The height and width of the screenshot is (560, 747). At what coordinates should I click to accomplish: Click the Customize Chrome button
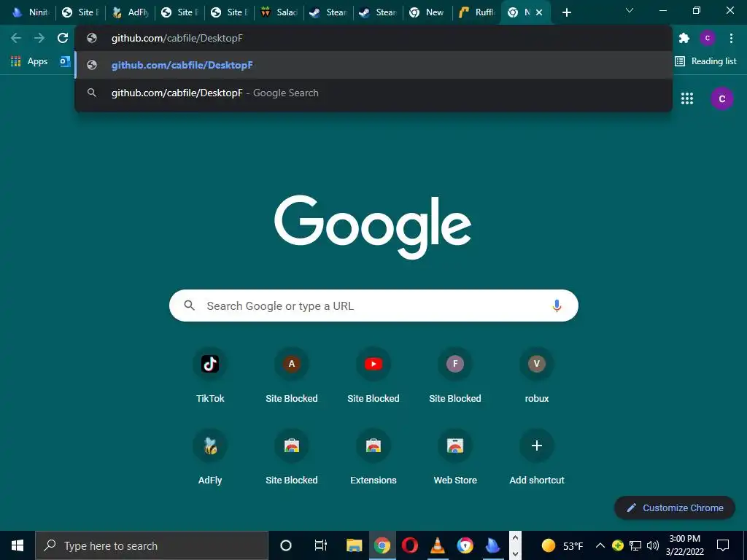click(x=675, y=507)
